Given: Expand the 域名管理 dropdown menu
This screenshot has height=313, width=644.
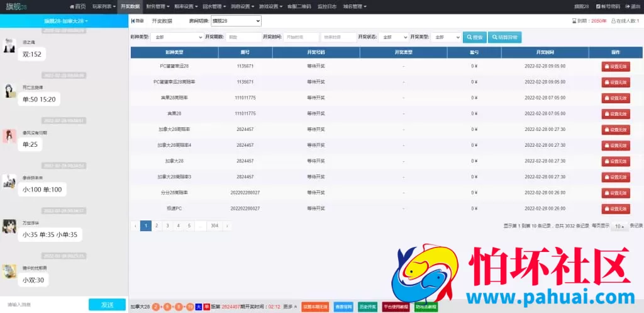Looking at the screenshot, I should (x=355, y=6).
